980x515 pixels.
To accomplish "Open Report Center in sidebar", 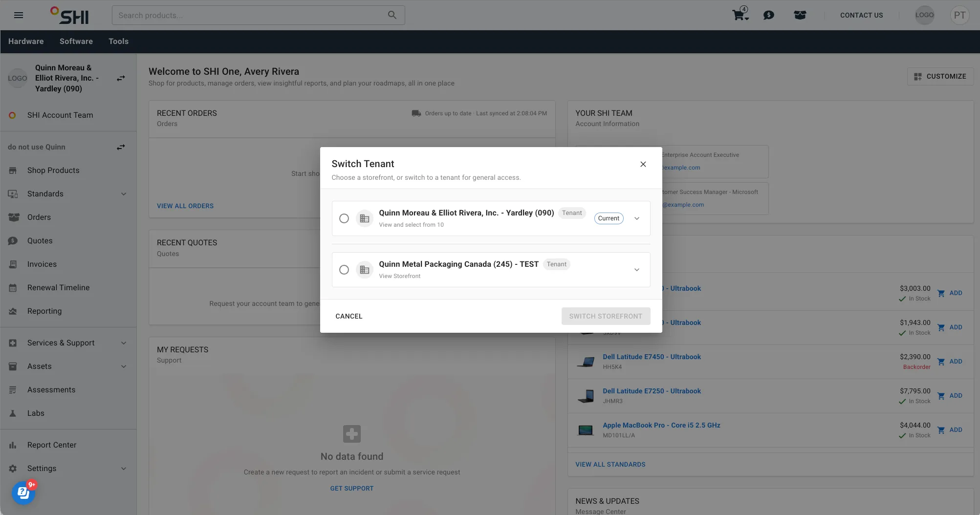I will coord(68,445).
